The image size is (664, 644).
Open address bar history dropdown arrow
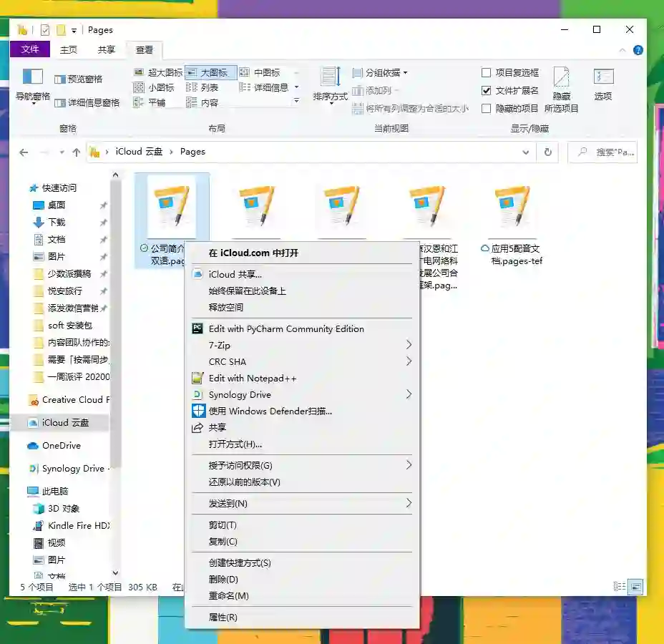point(525,152)
